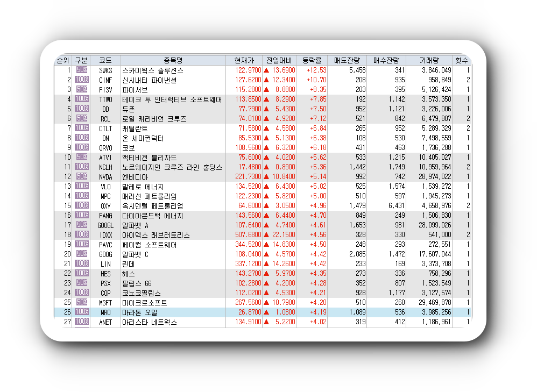Click the 구분 column header
537x392 pixels.
pyautogui.click(x=81, y=60)
